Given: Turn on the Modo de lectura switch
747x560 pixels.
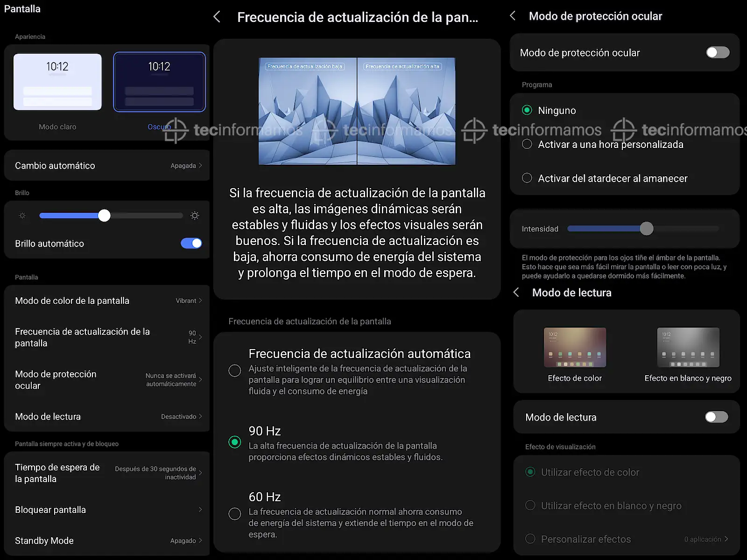Looking at the screenshot, I should click(x=716, y=417).
